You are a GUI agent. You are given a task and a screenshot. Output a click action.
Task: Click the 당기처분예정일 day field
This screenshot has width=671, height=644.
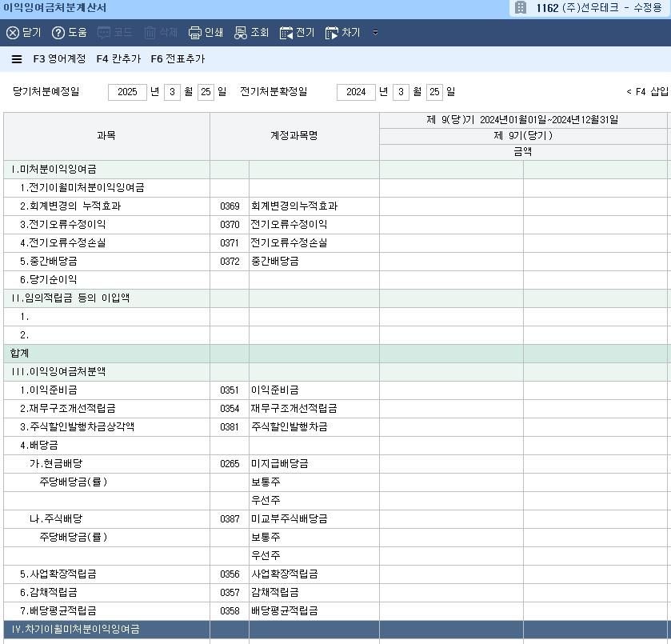[x=206, y=92]
